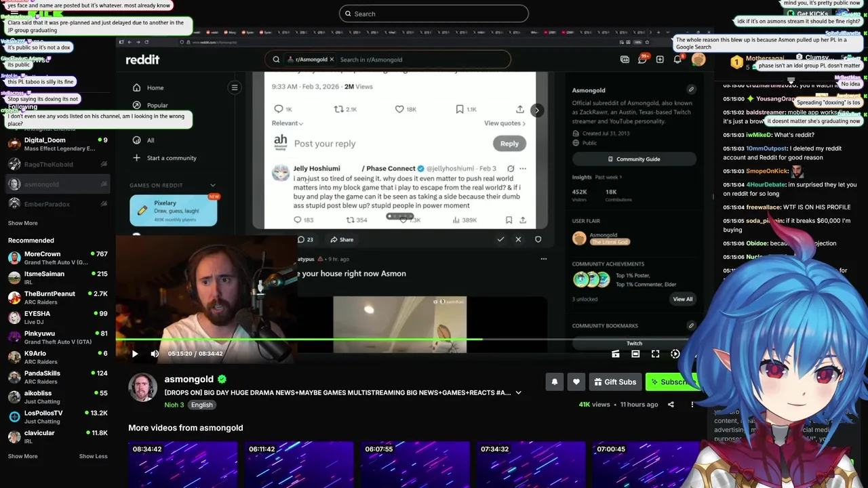
Task: Open the three-dot more options menu
Action: [692, 405]
